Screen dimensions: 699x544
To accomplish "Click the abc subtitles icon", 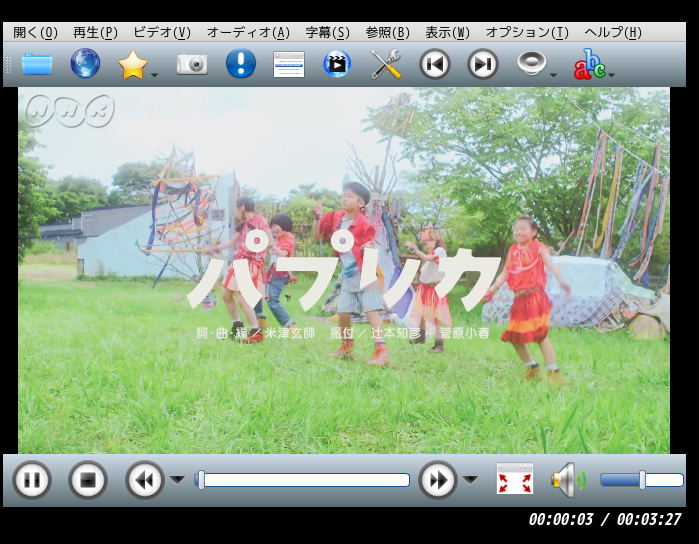I will [x=589, y=64].
